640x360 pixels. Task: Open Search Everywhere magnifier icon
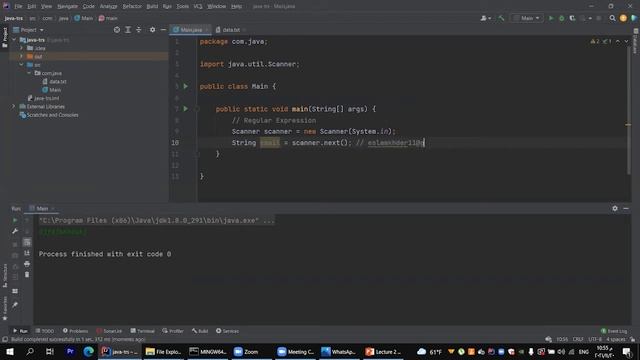pos(612,18)
